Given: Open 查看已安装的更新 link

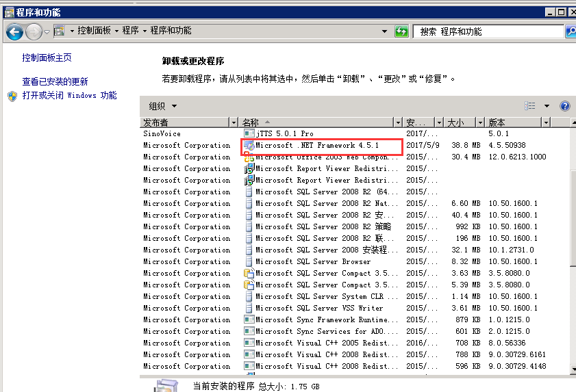Looking at the screenshot, I should tap(55, 81).
